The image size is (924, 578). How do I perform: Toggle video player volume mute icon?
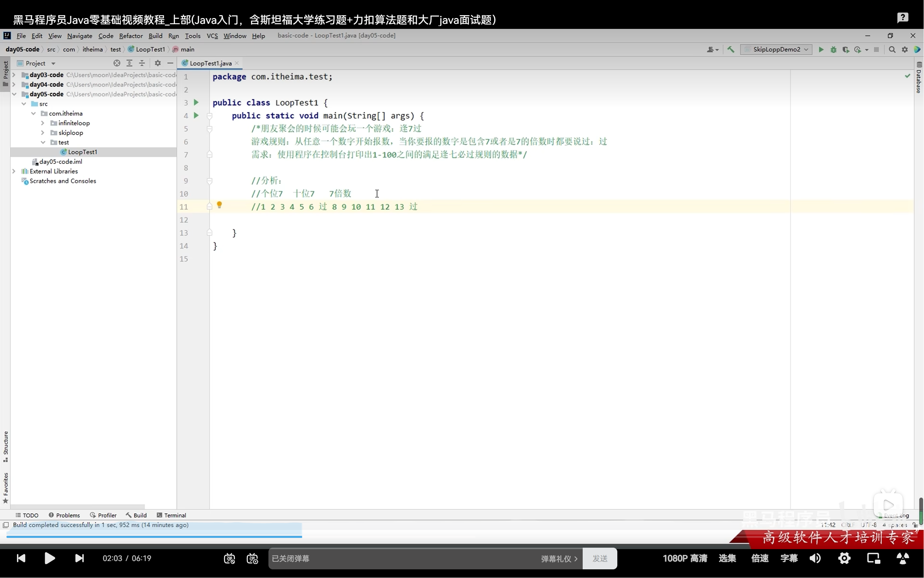pos(815,559)
